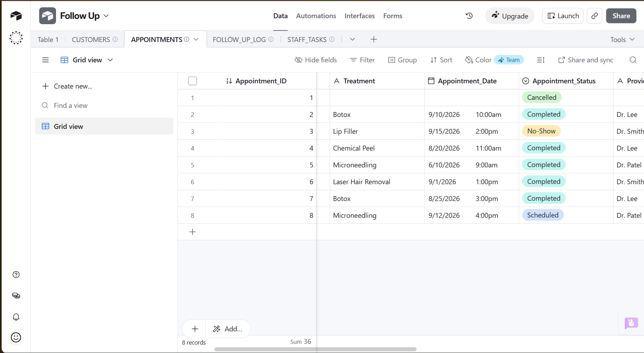Click the Find a view search field
This screenshot has width=644, height=353.
104,105
